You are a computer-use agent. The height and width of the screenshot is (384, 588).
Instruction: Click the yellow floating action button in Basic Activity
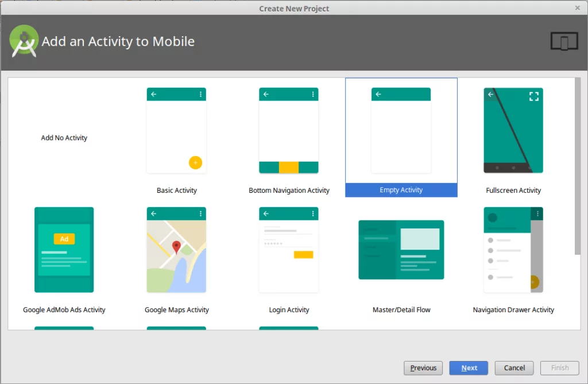tap(195, 162)
